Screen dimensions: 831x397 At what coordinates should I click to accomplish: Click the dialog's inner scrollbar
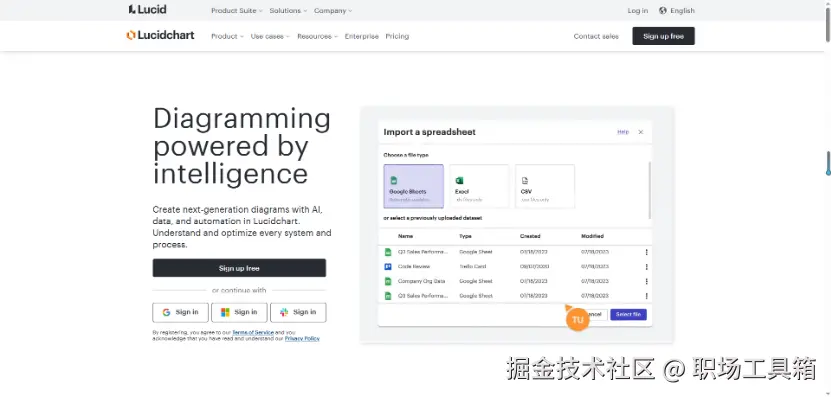click(x=650, y=190)
